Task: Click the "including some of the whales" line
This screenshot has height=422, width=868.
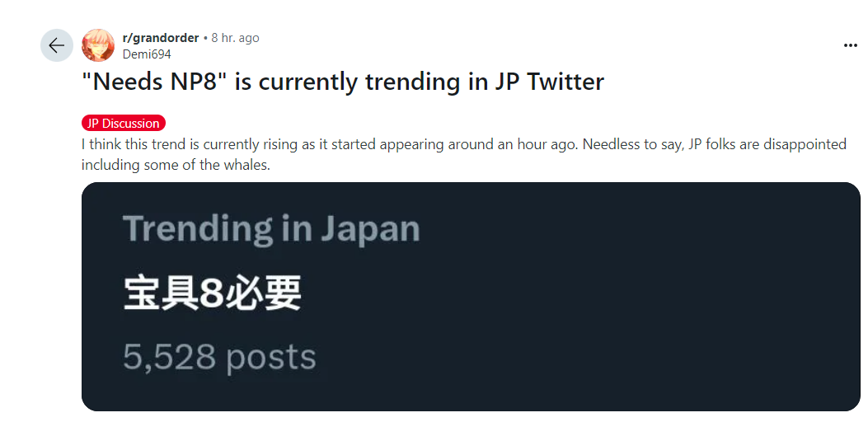Action: (x=175, y=165)
